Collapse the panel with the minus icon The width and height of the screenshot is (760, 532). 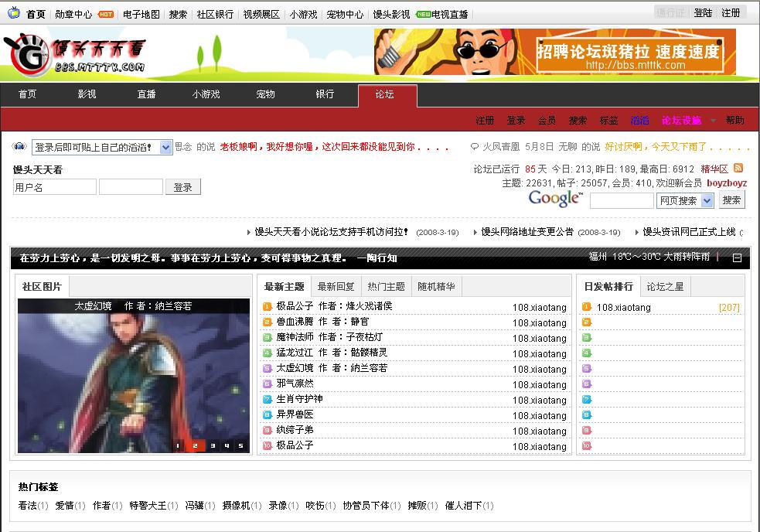[737, 258]
